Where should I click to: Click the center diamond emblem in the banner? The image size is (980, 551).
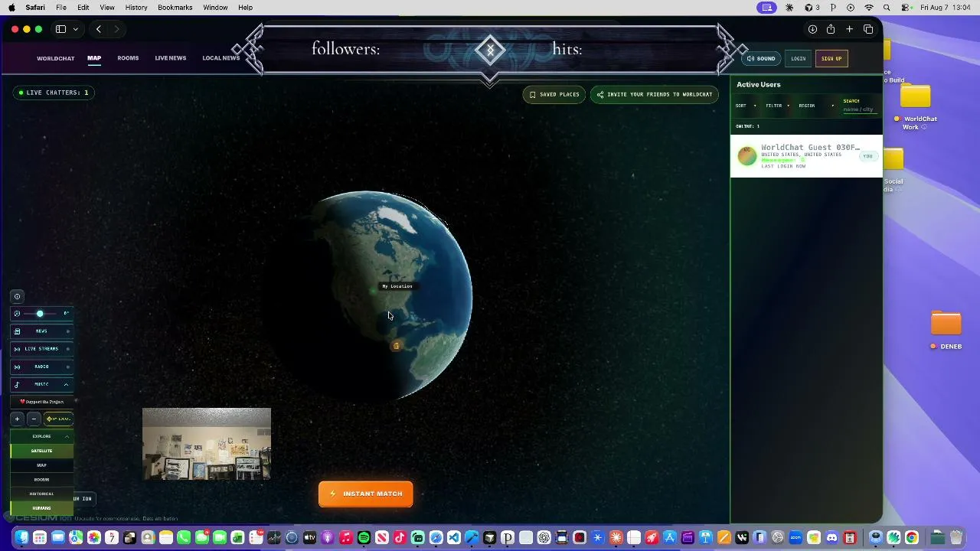[x=490, y=51]
